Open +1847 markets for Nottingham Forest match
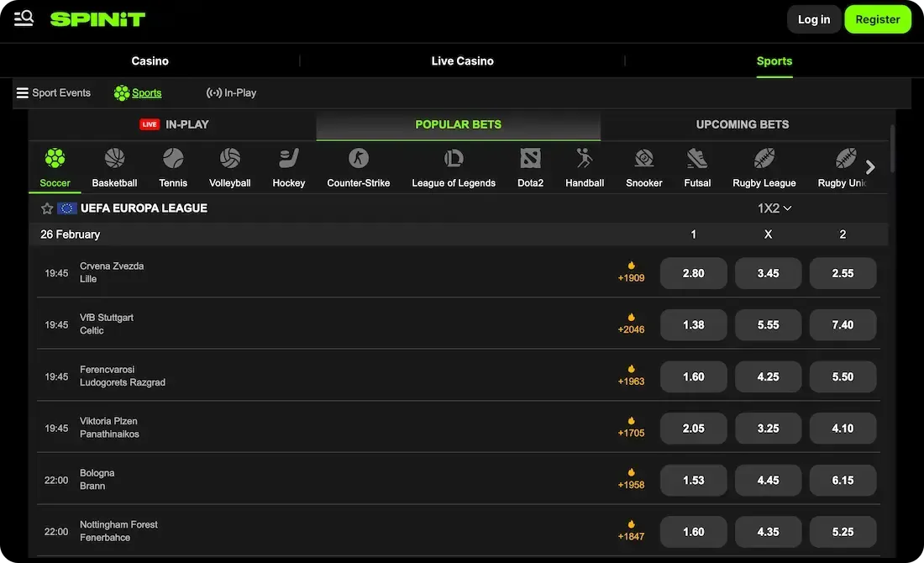The width and height of the screenshot is (924, 563). pyautogui.click(x=631, y=531)
